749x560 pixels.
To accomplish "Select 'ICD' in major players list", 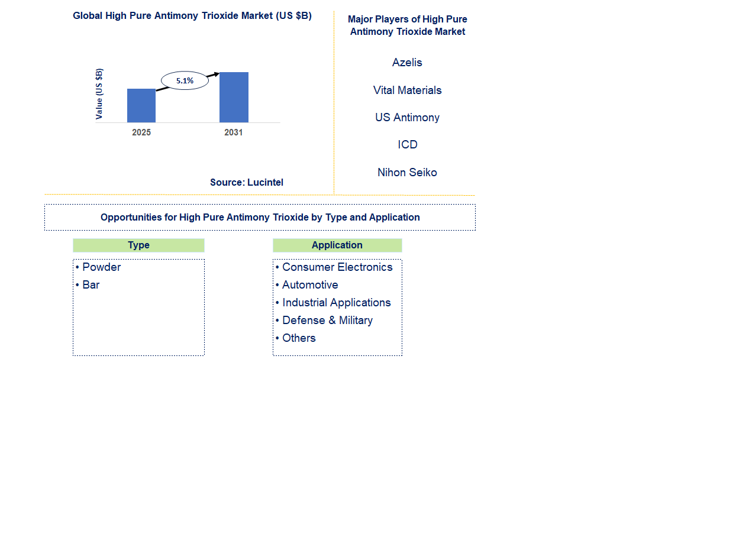I will (x=408, y=145).
